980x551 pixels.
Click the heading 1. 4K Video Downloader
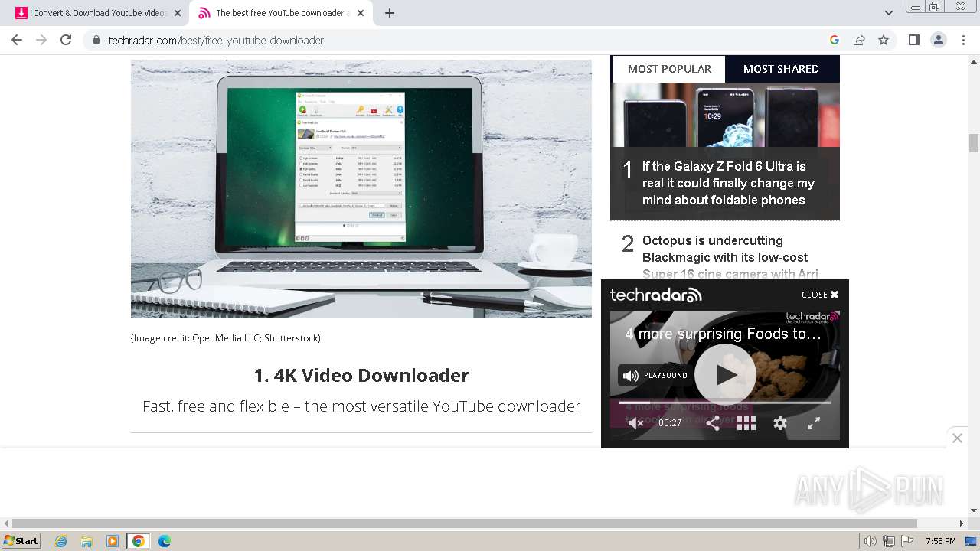[x=361, y=376]
